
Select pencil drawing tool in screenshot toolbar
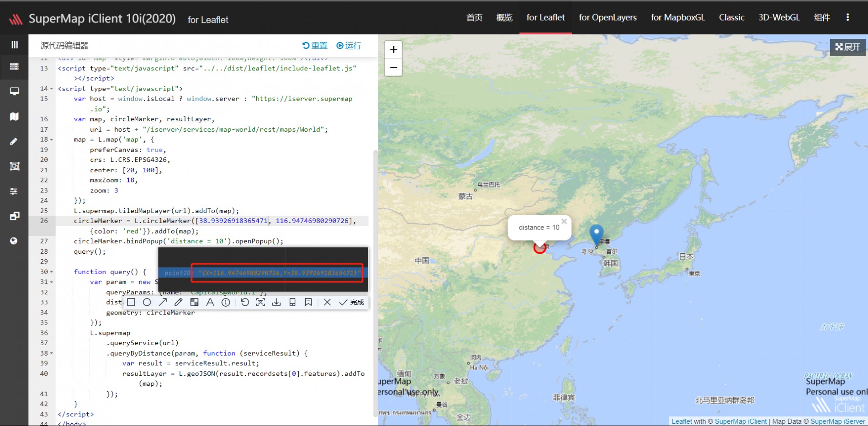pyautogui.click(x=179, y=302)
